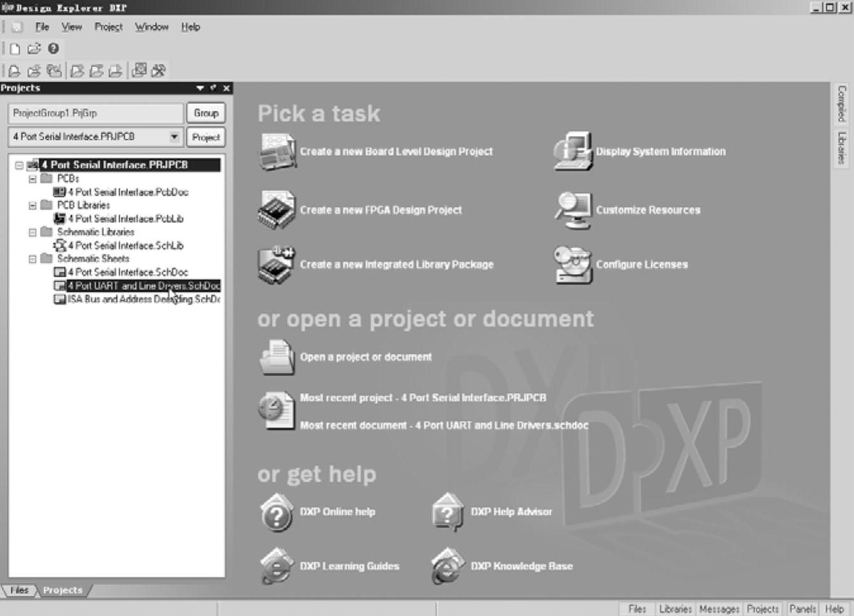This screenshot has width=854, height=616.
Task: Pin the Projects panel with pushpin icon
Action: [x=213, y=88]
